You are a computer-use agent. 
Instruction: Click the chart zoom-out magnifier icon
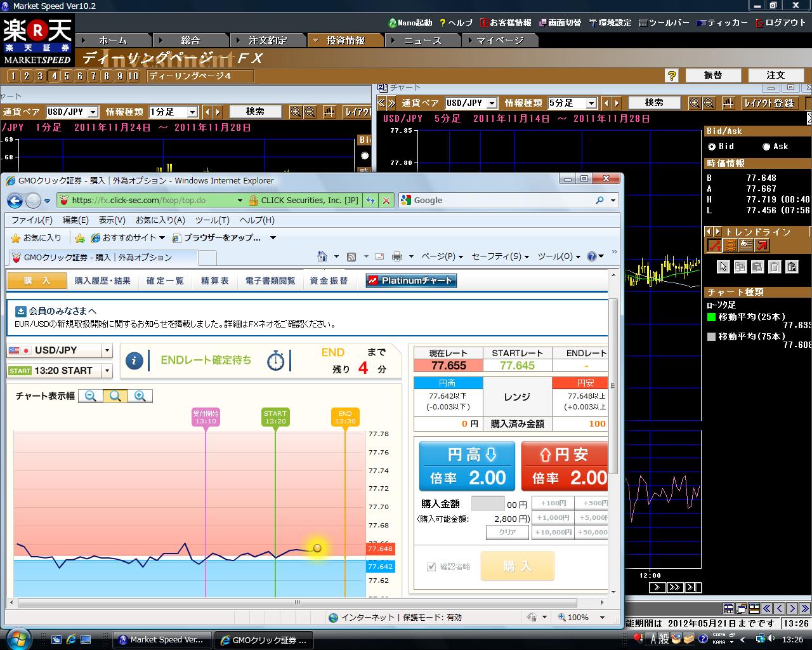[91, 396]
